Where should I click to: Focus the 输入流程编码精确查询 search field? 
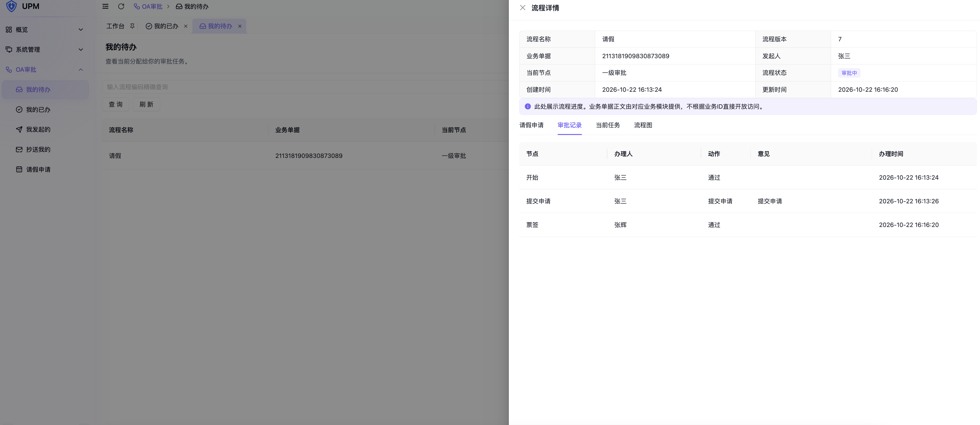(x=305, y=87)
